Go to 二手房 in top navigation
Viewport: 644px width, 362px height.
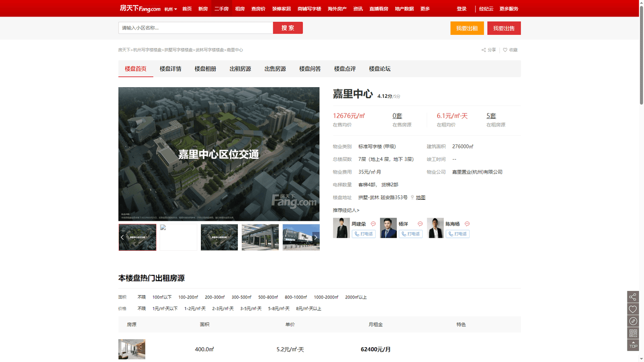[221, 9]
